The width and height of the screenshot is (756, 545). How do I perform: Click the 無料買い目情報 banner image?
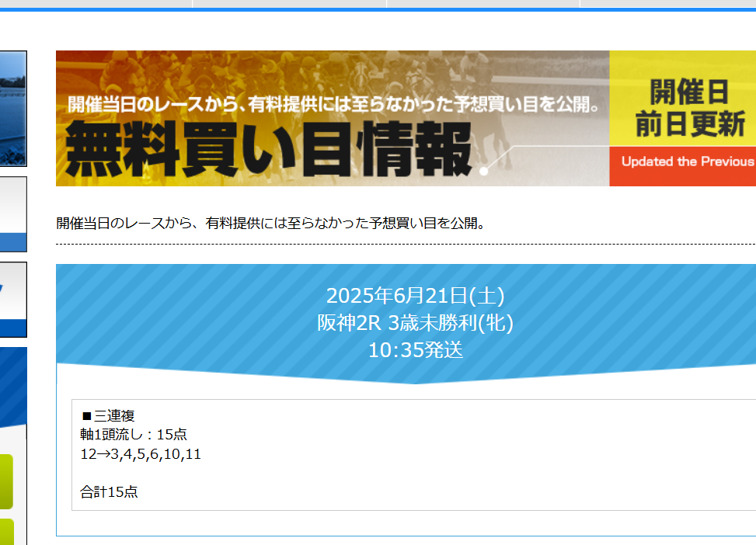tap(406, 119)
